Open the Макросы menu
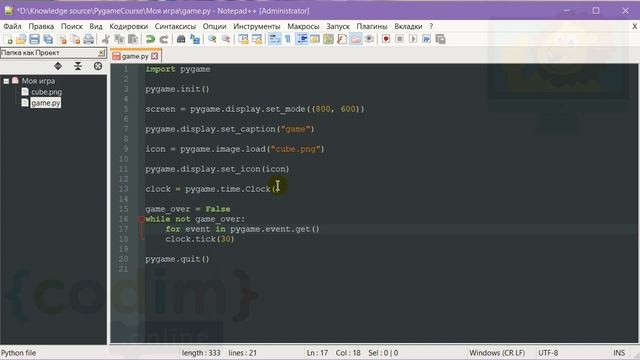This screenshot has width=640, height=360. tap(303, 26)
